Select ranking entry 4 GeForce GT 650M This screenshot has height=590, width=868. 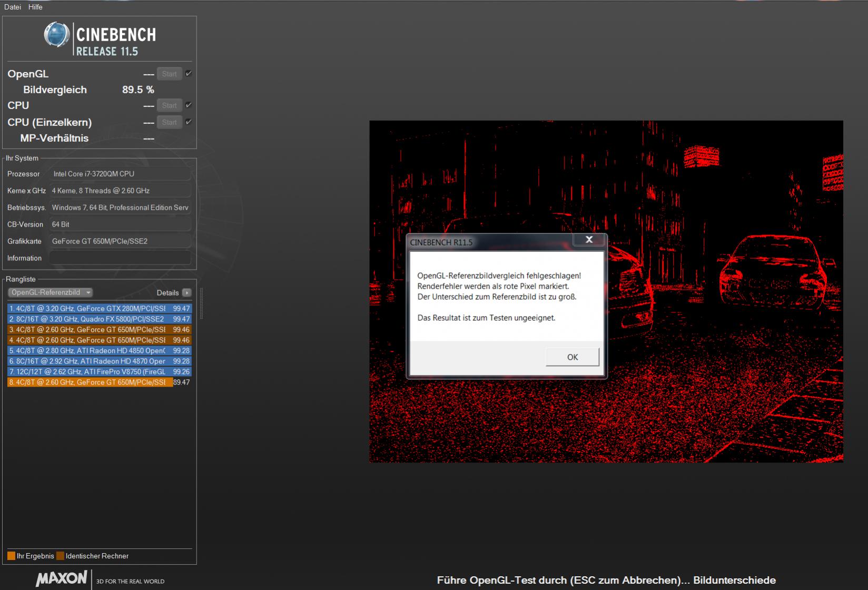click(100, 340)
